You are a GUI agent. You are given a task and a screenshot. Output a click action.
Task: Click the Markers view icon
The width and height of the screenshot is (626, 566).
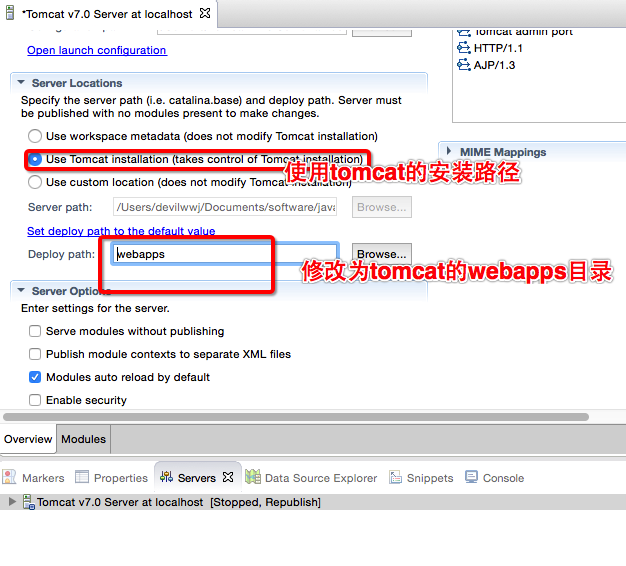[x=9, y=477]
